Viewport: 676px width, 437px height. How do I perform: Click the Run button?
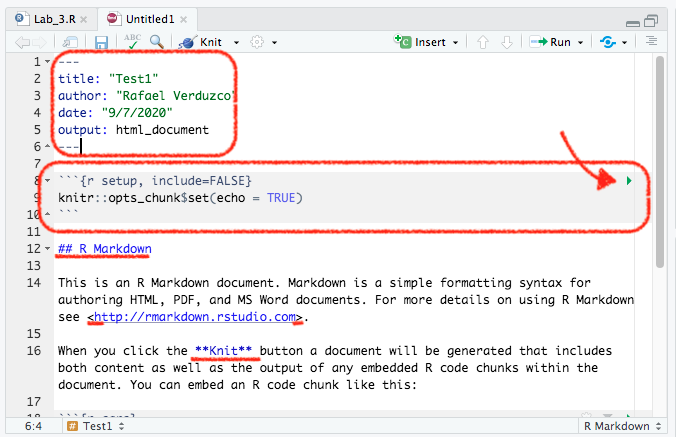point(550,42)
